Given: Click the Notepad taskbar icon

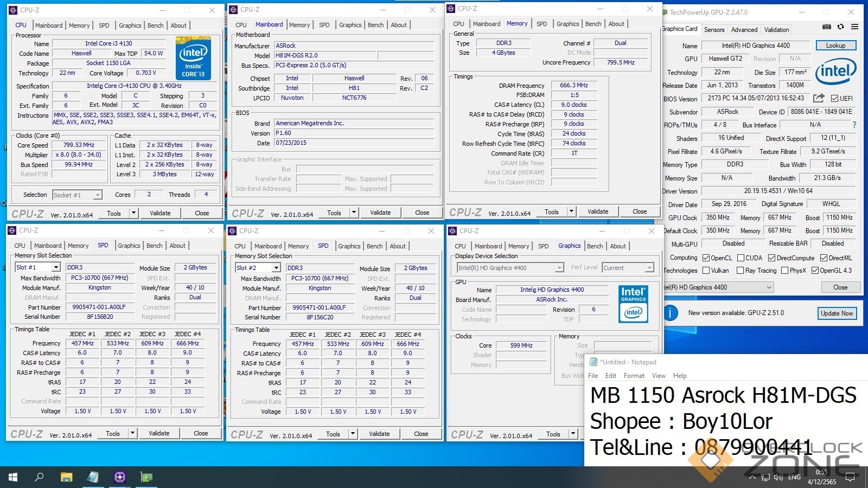Looking at the screenshot, I should (x=93, y=477).
